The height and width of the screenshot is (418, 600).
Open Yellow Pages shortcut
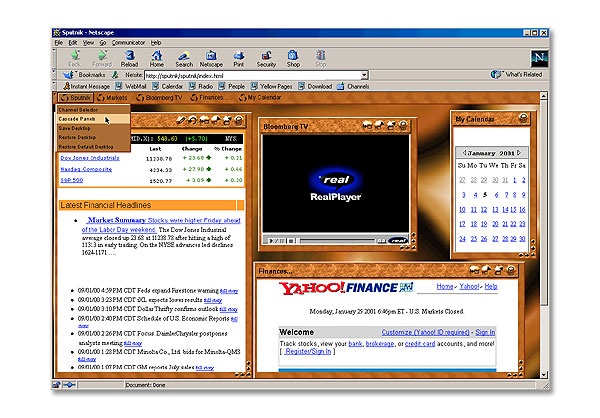pos(272,87)
